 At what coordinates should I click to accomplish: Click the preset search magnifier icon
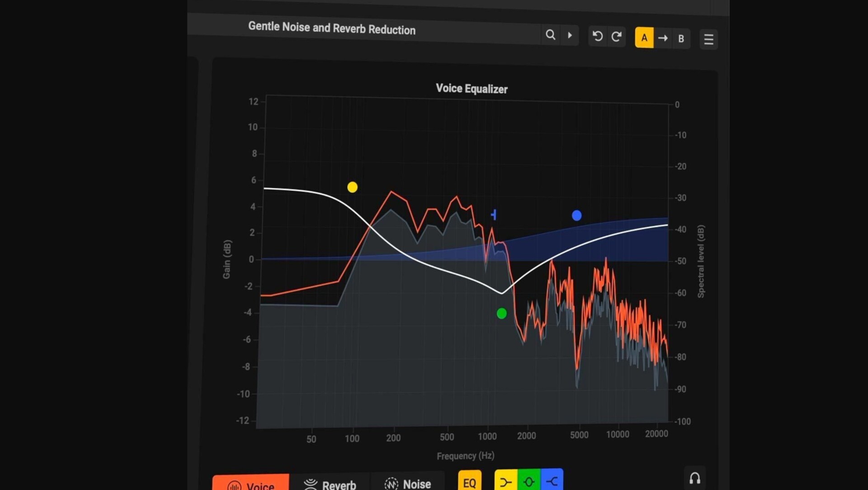[x=550, y=35]
